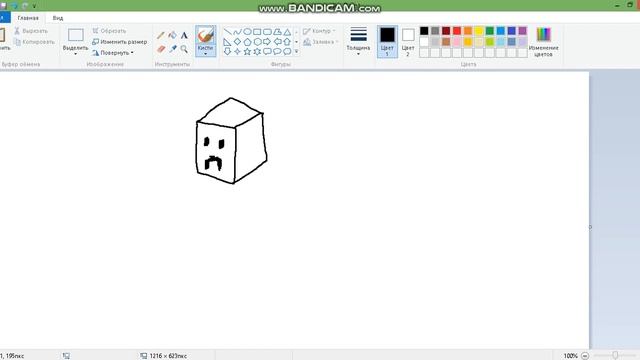Click the Вырезать cut button
Screen dimensions: 640x360
31,31
